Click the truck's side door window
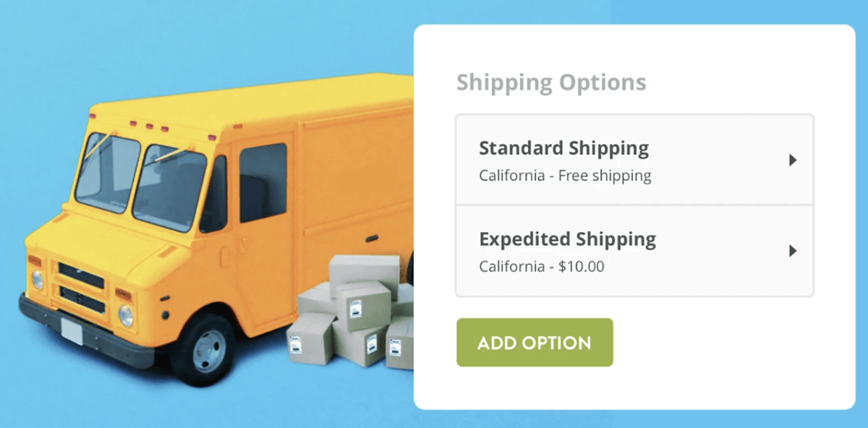The width and height of the screenshot is (868, 428). pos(263,181)
